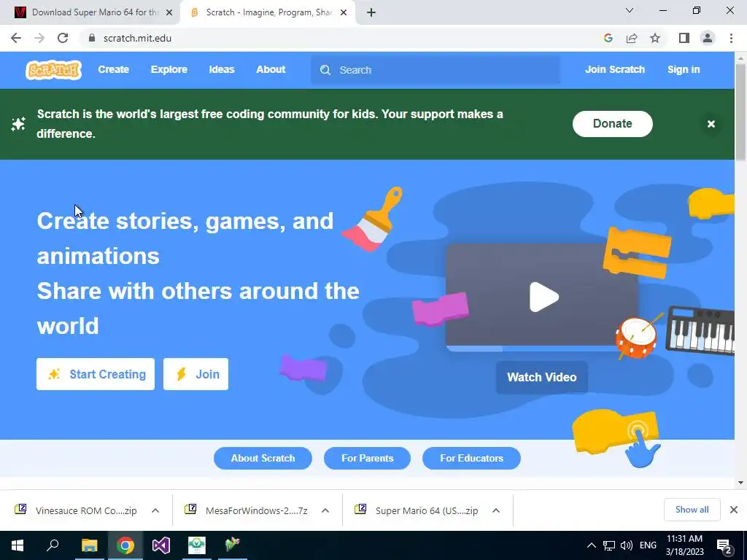Open the For Educators link
Screen dimensions: 747x560
pyautogui.click(x=471, y=458)
